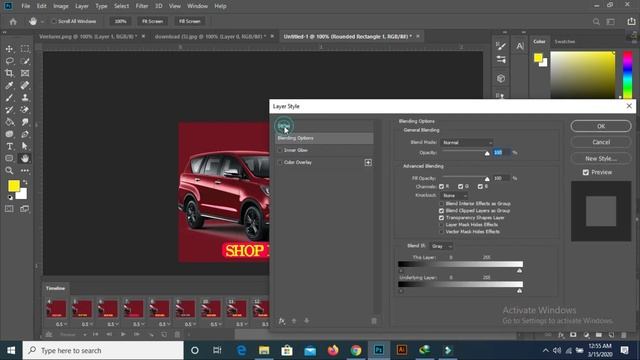Click the New Style button
The width and height of the screenshot is (640, 360).
(x=601, y=158)
